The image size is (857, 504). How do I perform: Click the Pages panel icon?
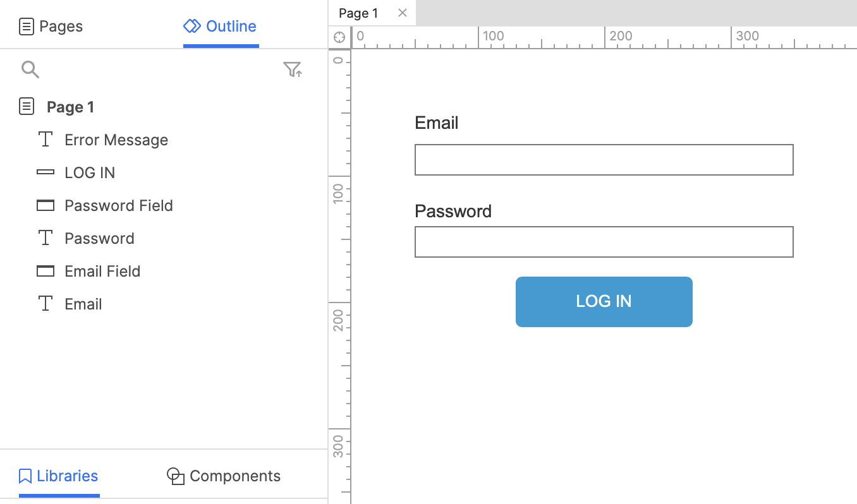[x=26, y=26]
